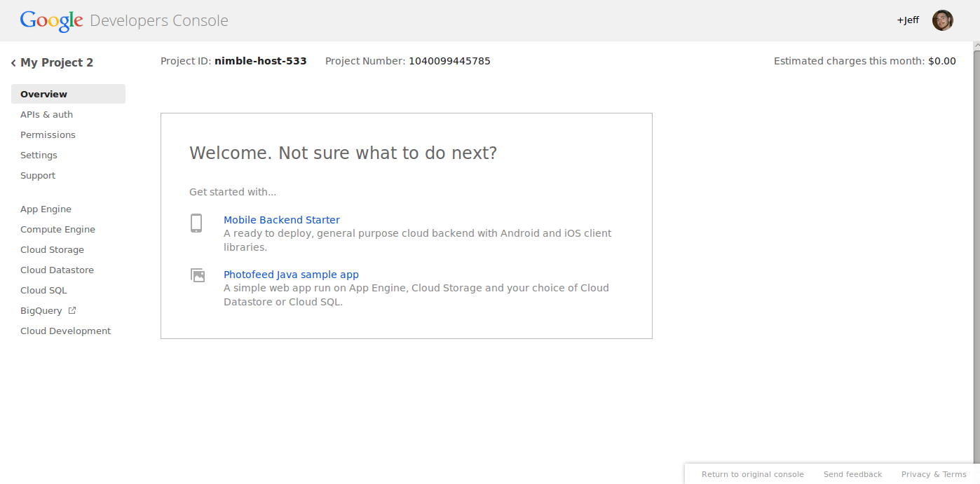
Task: Select Cloud Datastore in sidebar
Action: 57,270
